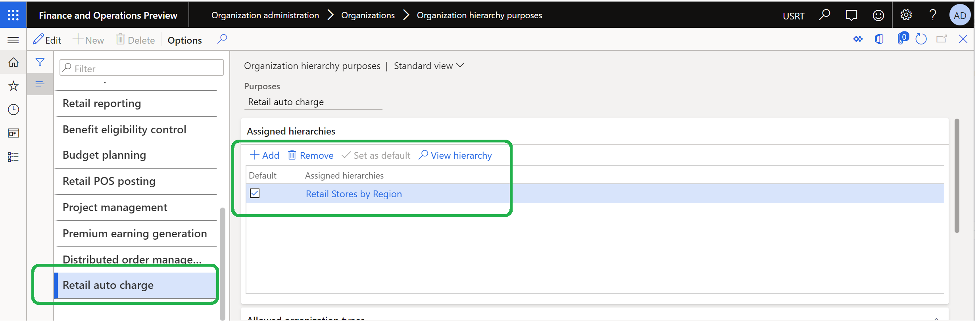Viewport: 980px width, 321px height.
Task: Sort by Default column header
Action: [x=263, y=175]
